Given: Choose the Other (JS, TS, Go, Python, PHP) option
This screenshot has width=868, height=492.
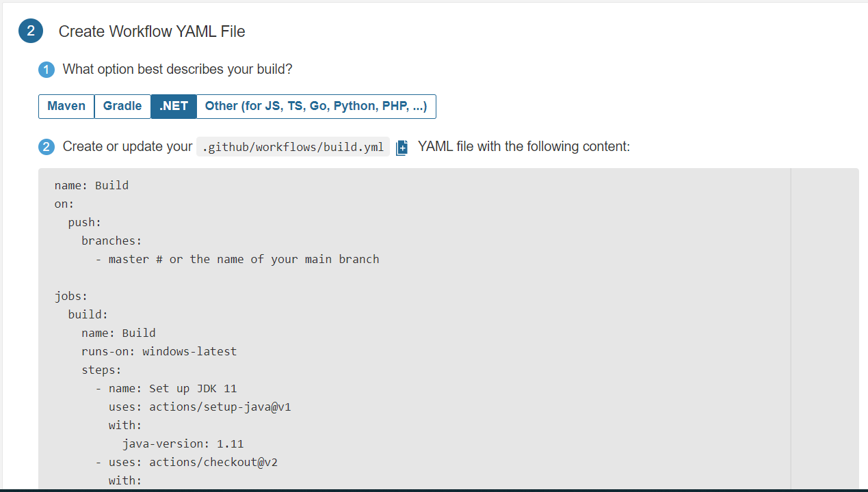Looking at the screenshot, I should click(316, 106).
